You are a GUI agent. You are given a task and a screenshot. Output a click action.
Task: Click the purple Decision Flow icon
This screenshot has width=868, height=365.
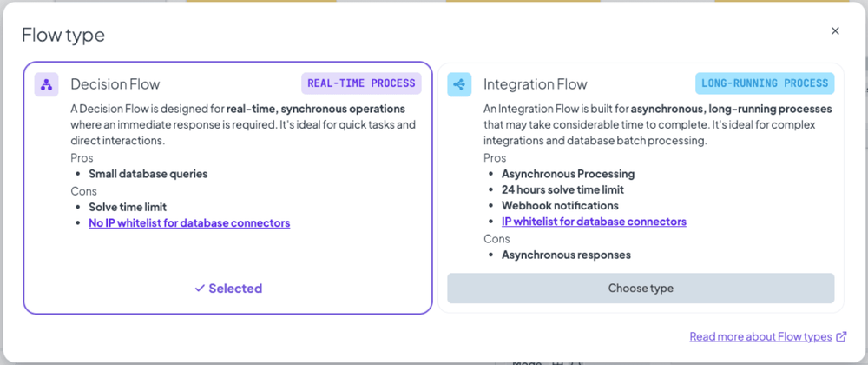click(47, 84)
